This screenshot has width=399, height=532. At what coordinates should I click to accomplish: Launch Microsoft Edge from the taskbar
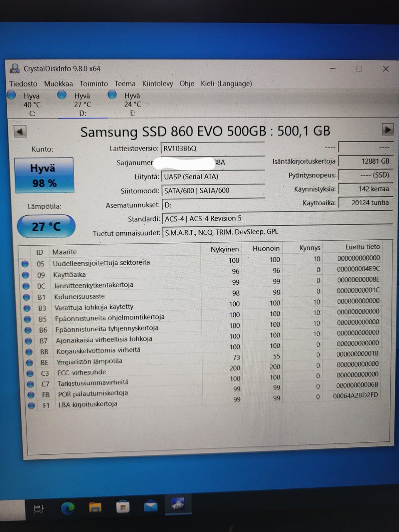coord(68,508)
